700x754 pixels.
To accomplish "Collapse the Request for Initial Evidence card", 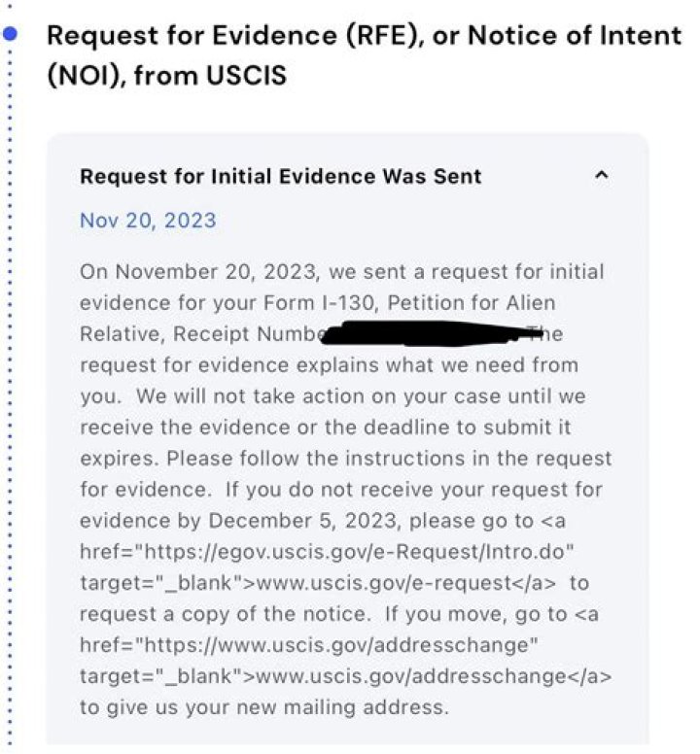I will (x=601, y=176).
